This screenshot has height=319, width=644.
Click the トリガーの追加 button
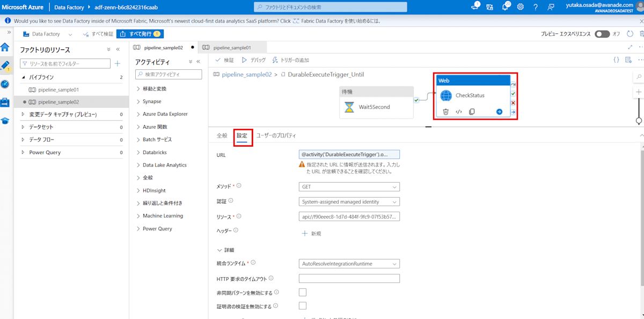tap(291, 60)
